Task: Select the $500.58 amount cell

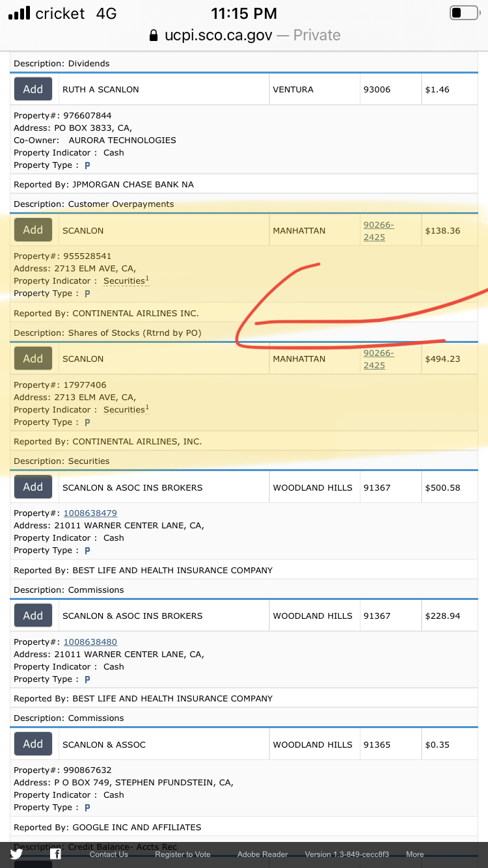Action: coord(450,487)
